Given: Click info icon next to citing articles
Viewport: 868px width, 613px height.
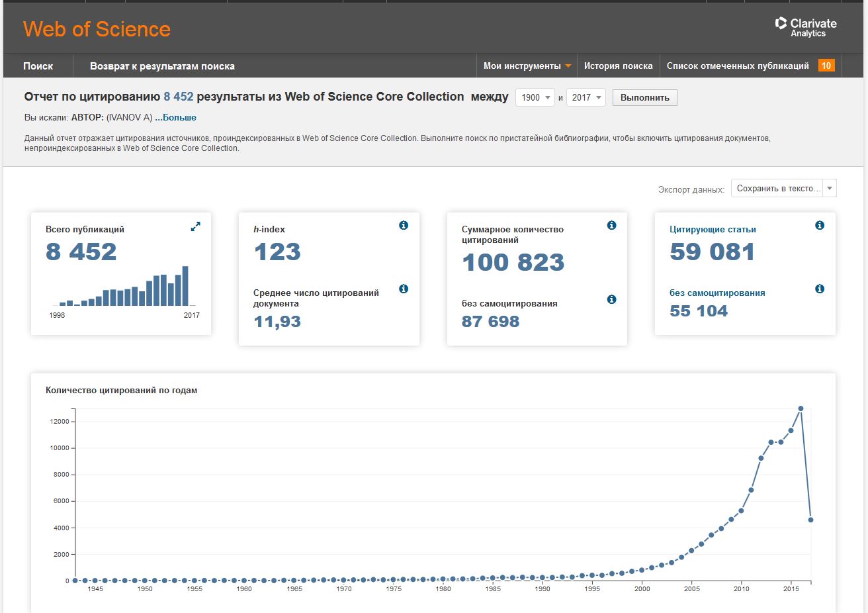Looking at the screenshot, I should tap(820, 226).
